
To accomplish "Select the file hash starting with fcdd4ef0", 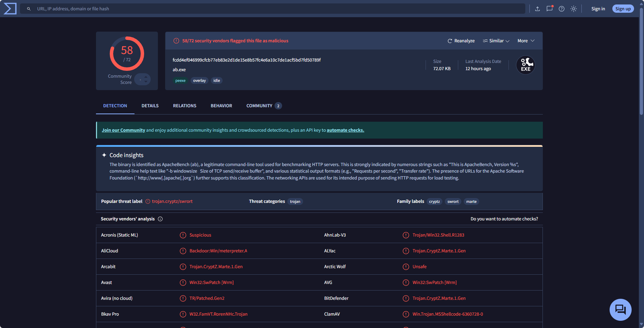I will pos(247,60).
